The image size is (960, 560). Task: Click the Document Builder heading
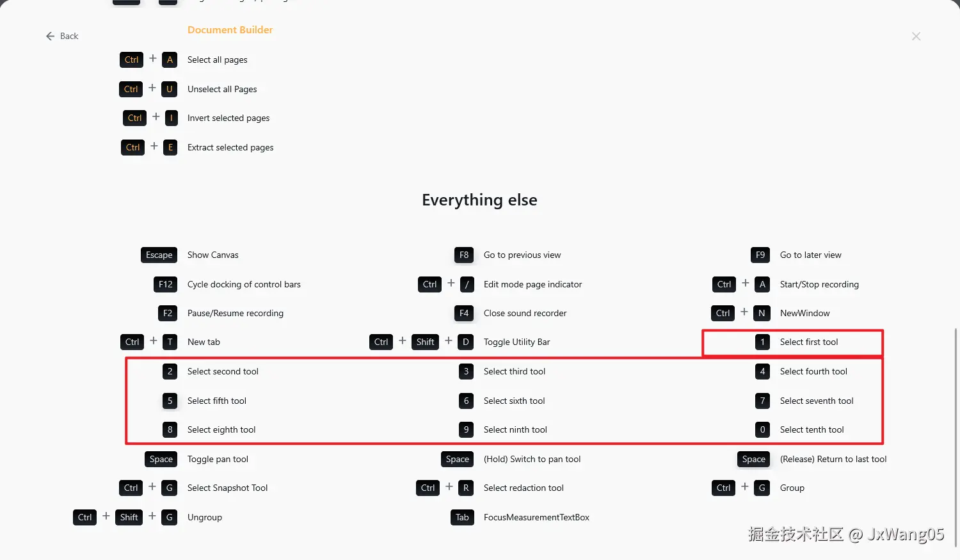(230, 30)
